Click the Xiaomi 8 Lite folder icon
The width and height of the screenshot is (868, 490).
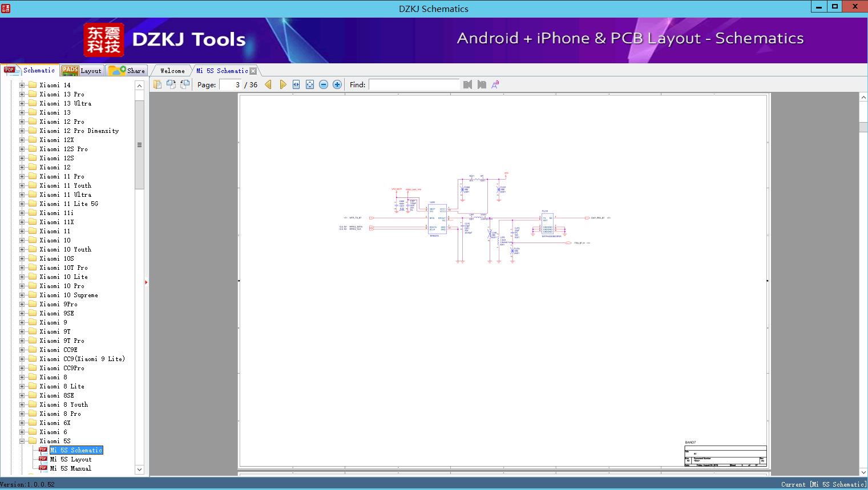click(x=33, y=386)
